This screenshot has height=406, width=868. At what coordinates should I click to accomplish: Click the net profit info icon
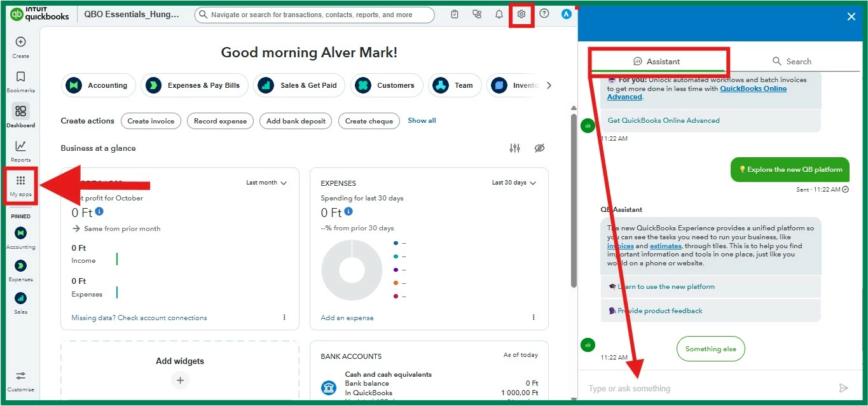99,211
